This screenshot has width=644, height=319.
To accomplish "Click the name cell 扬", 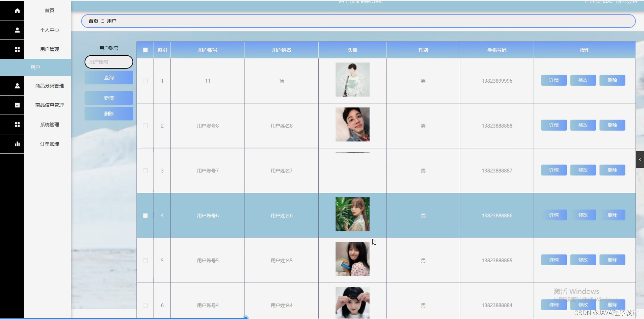I will pyautogui.click(x=282, y=81).
